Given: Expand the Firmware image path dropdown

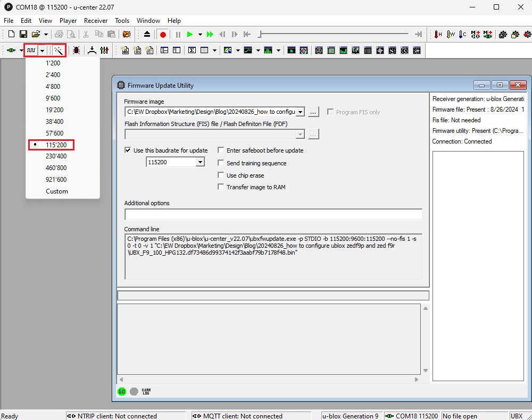Looking at the screenshot, I should [300, 112].
